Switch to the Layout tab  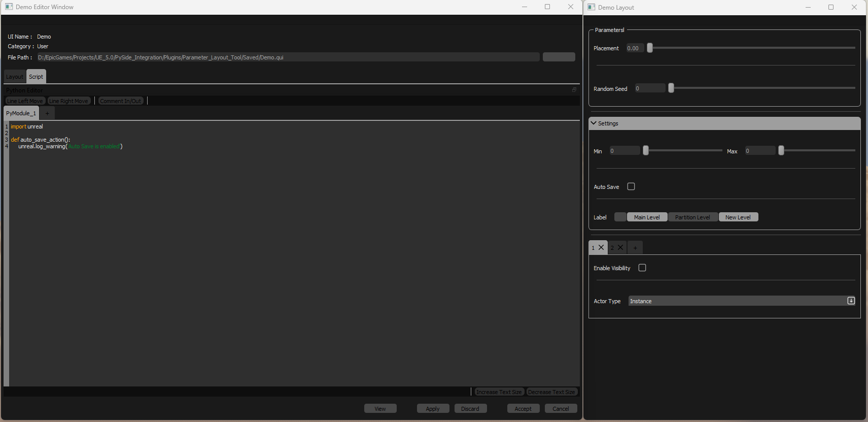point(15,77)
